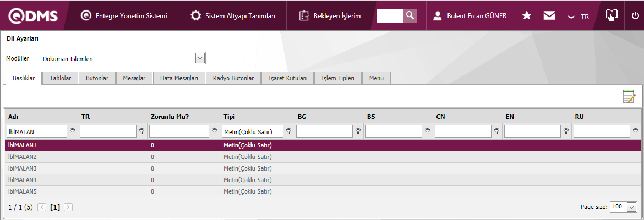Expand the Modüller dropdown
The height and width of the screenshot is (220, 644).
[x=200, y=58]
